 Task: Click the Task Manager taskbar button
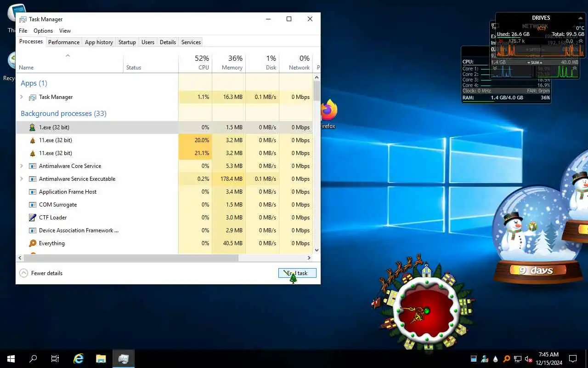tap(123, 359)
